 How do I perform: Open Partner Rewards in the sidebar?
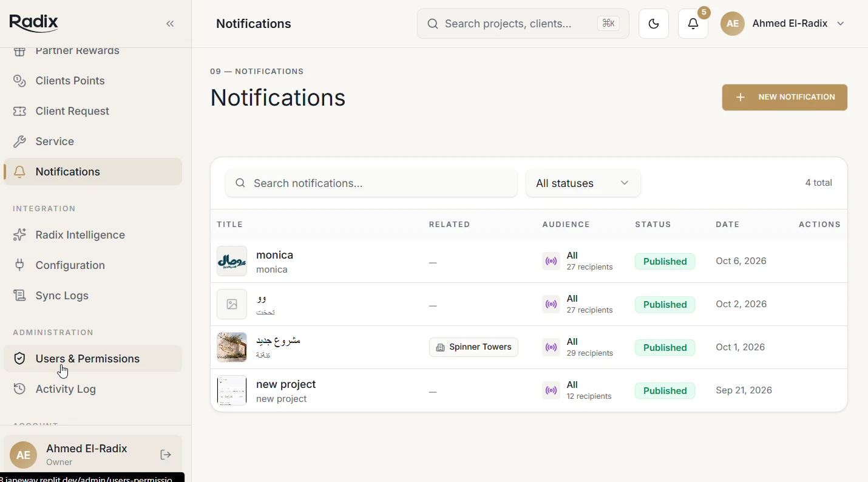pyautogui.click(x=93, y=51)
